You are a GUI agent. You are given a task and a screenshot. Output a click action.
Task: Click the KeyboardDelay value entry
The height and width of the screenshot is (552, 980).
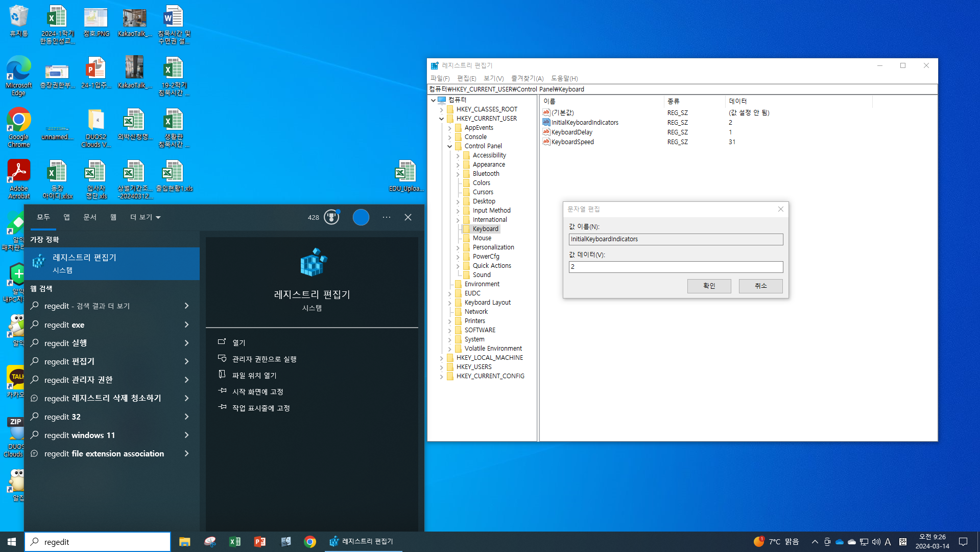[x=571, y=132]
